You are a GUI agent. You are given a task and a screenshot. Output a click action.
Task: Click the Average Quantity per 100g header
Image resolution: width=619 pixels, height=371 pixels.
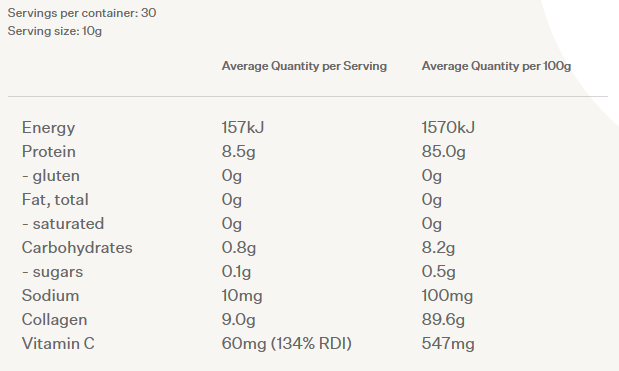click(x=496, y=66)
